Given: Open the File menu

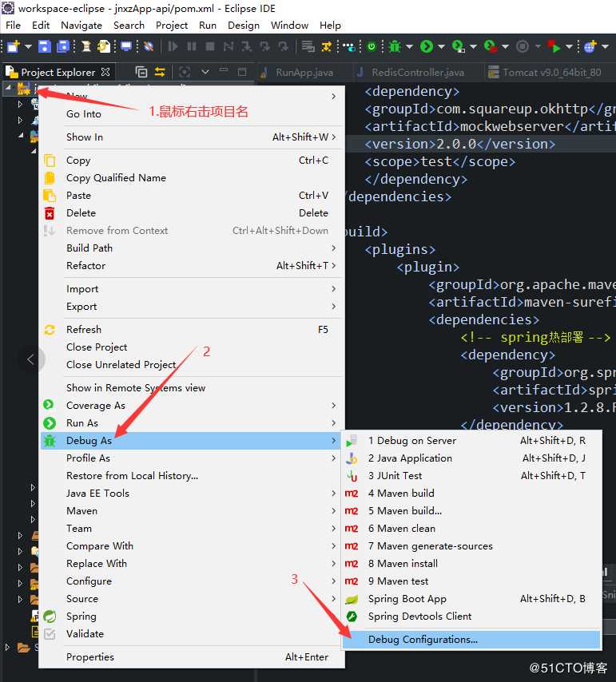Looking at the screenshot, I should [13, 26].
